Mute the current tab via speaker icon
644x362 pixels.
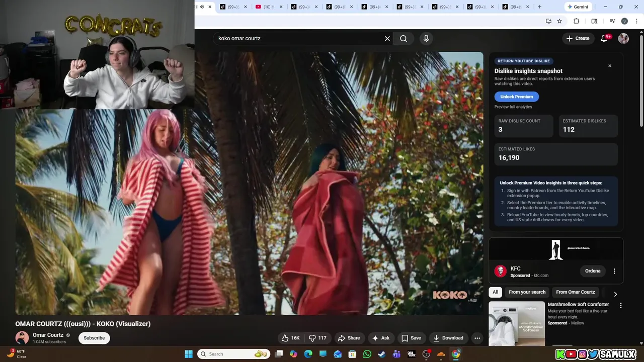click(202, 7)
